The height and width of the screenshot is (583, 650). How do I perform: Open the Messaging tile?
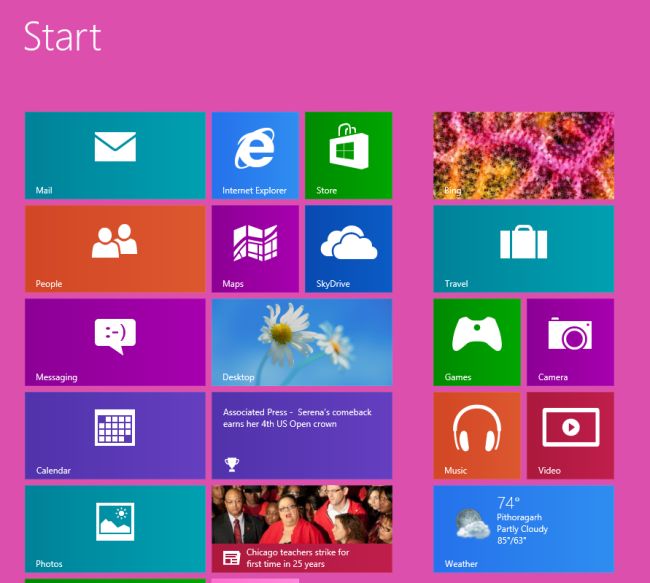(x=115, y=342)
